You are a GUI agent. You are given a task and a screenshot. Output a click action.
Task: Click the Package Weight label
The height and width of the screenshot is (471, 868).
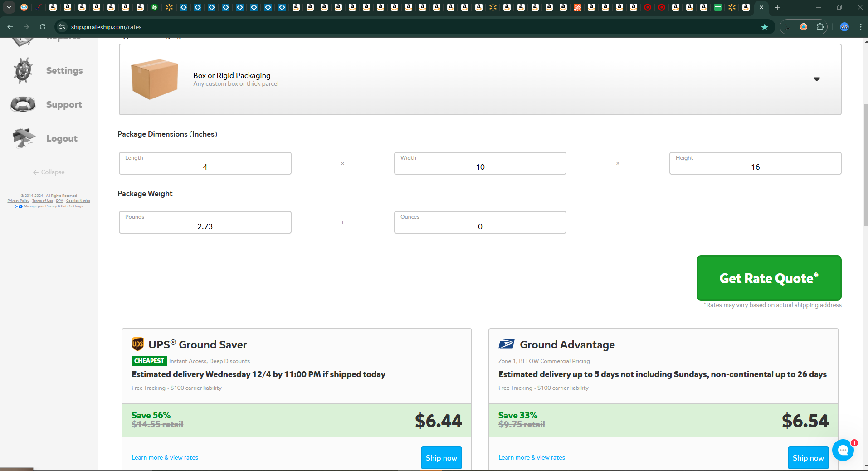pos(145,194)
